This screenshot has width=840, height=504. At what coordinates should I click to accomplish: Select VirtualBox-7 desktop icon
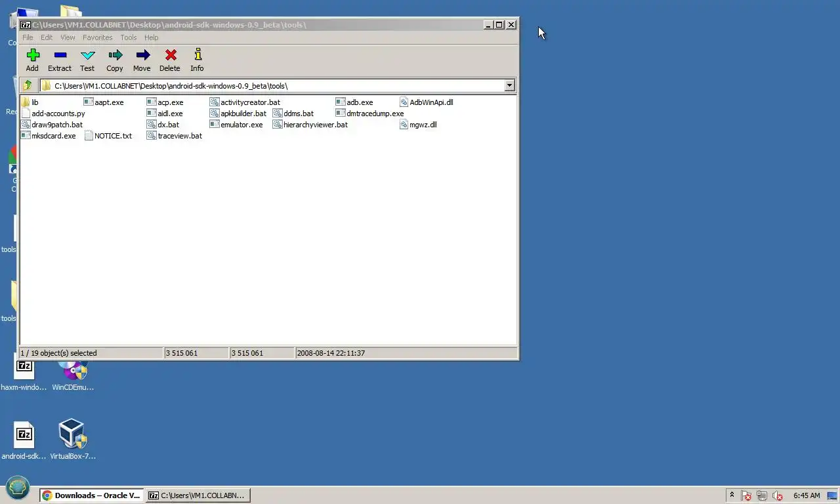[x=73, y=440]
